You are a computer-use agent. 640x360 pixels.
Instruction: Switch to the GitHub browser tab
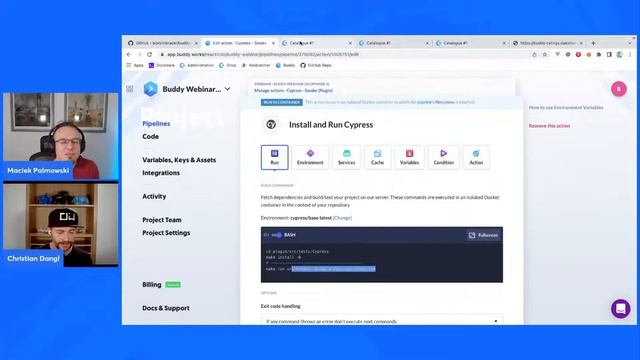162,43
